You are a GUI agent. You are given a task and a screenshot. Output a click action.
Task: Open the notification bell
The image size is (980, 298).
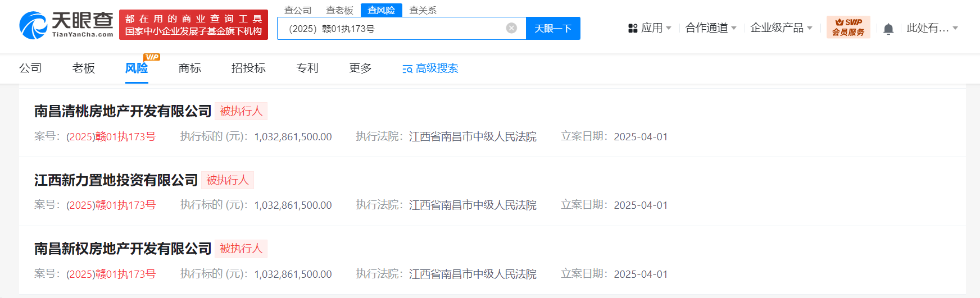pyautogui.click(x=888, y=29)
